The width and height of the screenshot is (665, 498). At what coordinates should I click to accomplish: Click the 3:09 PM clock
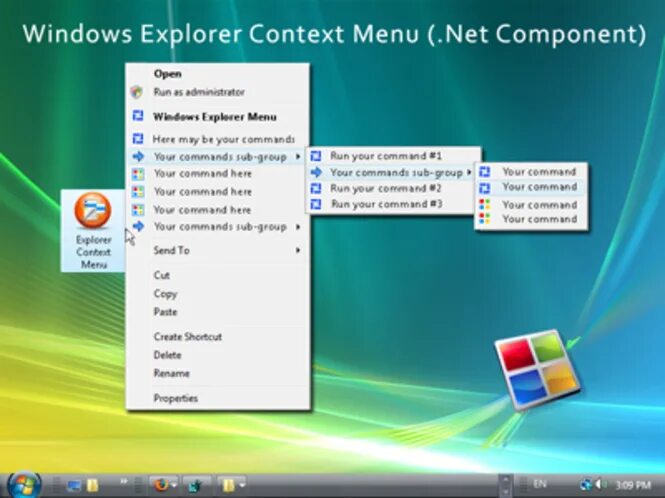point(633,484)
